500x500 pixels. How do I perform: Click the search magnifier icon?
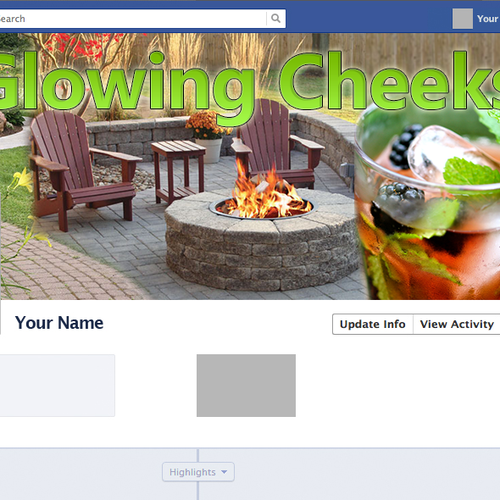click(276, 18)
